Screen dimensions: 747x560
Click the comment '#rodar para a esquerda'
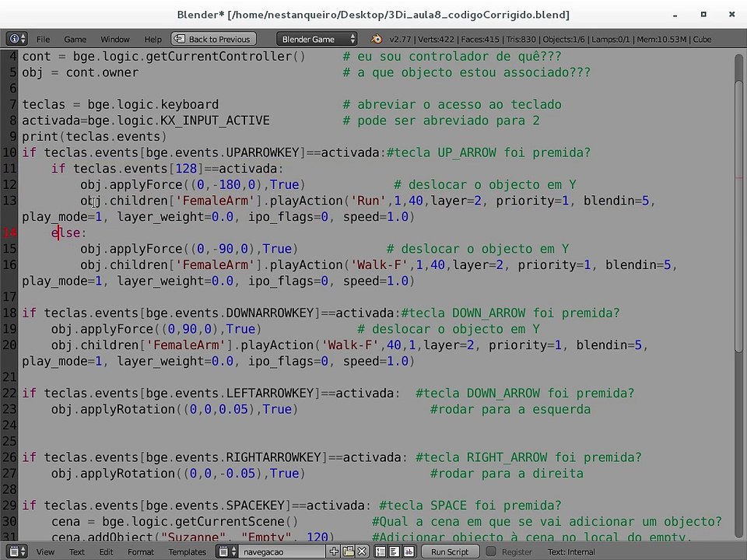tap(510, 409)
